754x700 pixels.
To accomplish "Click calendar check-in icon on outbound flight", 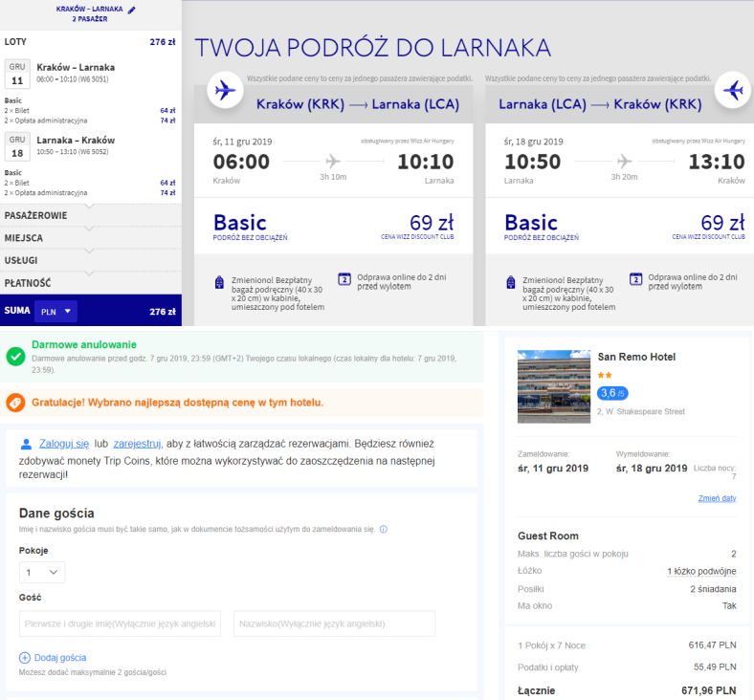I will click(x=344, y=278).
